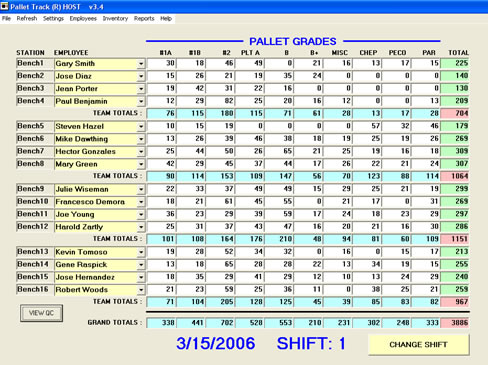
Task: Expand Julie Wiseman employee dropdown for Bench9
Action: (x=141, y=189)
